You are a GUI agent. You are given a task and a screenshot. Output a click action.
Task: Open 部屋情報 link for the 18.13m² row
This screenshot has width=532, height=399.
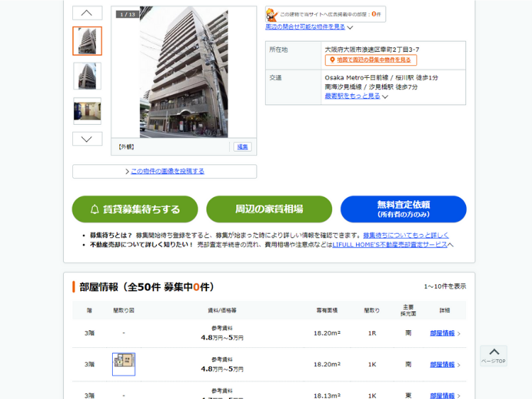(442, 395)
